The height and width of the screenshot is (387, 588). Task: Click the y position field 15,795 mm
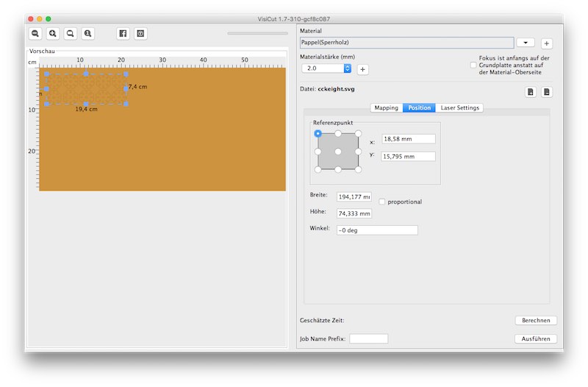pos(409,156)
